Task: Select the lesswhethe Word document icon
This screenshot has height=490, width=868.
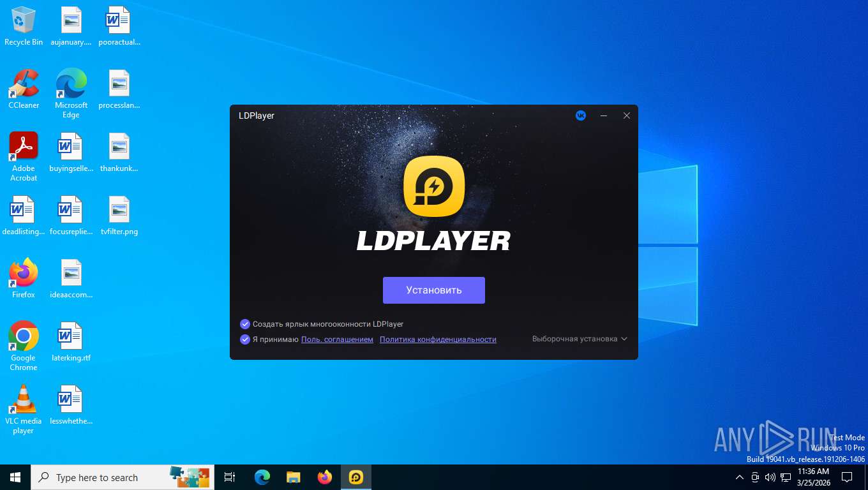Action: 71,405
